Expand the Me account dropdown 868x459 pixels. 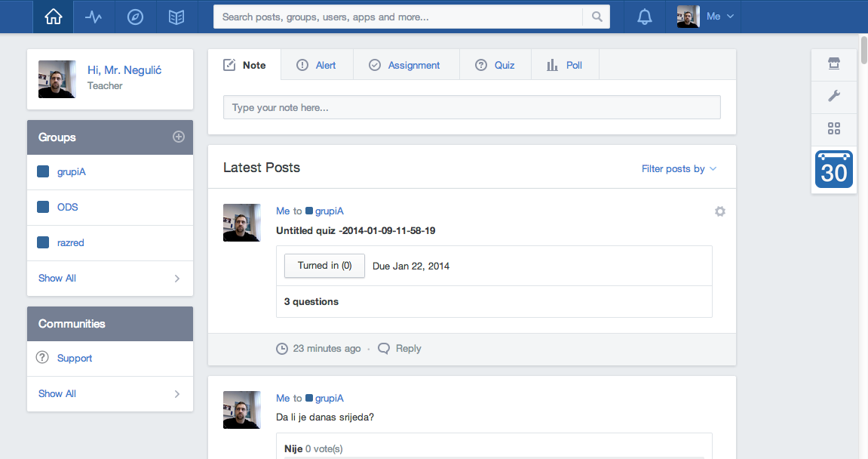706,17
